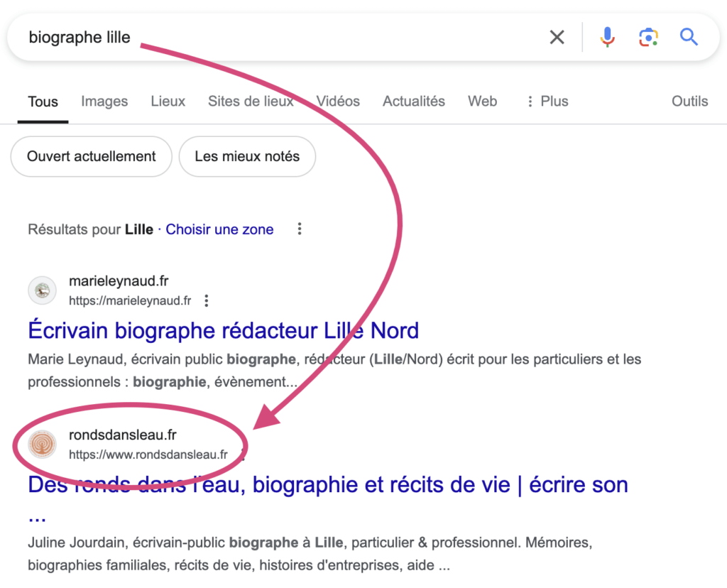Screen dimensions: 727x588
Task: Enable the Ouvert actuellement filter
Action: (x=90, y=156)
